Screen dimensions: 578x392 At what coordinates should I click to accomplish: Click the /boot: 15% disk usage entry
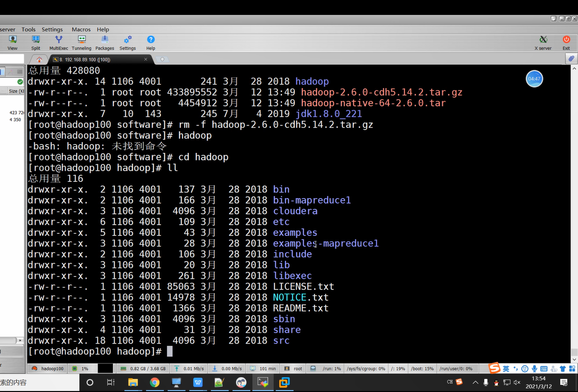[422, 368]
